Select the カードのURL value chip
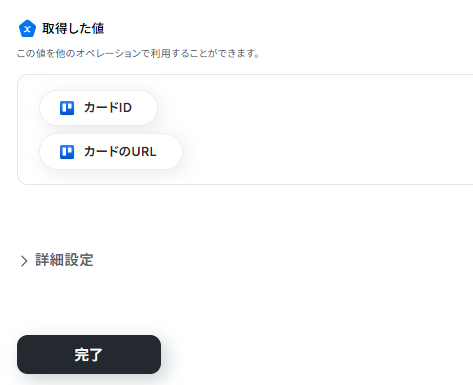 (111, 152)
